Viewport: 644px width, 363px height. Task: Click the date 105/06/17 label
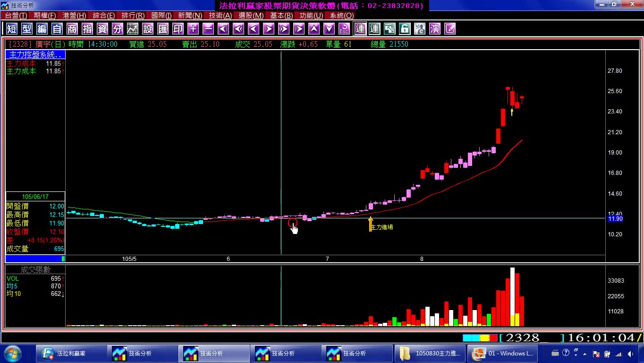point(35,197)
